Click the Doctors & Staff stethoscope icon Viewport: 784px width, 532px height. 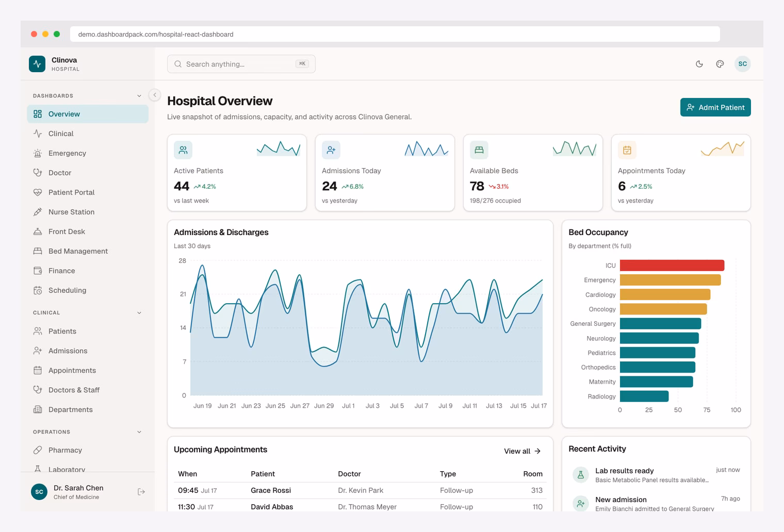tap(38, 390)
